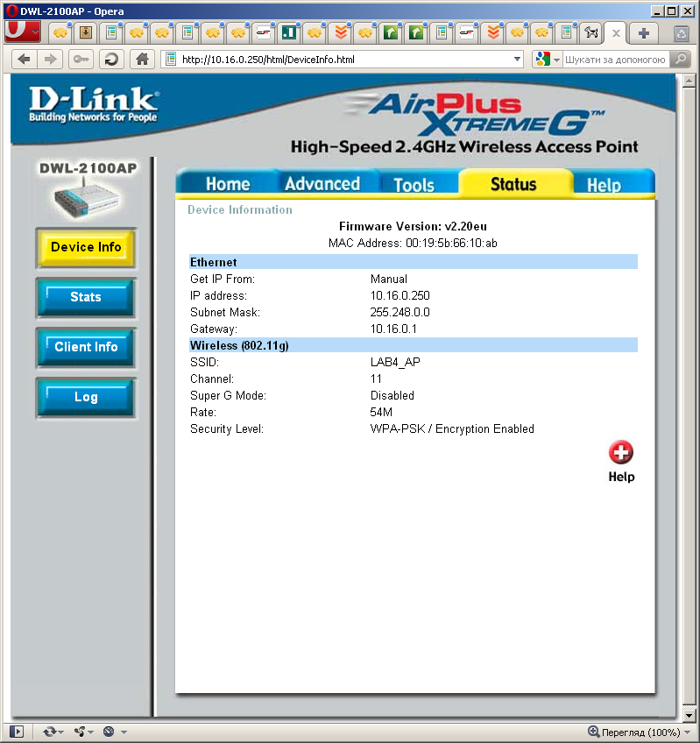The height and width of the screenshot is (743, 700).
Task: Click the password manager key icon
Action: [81, 60]
